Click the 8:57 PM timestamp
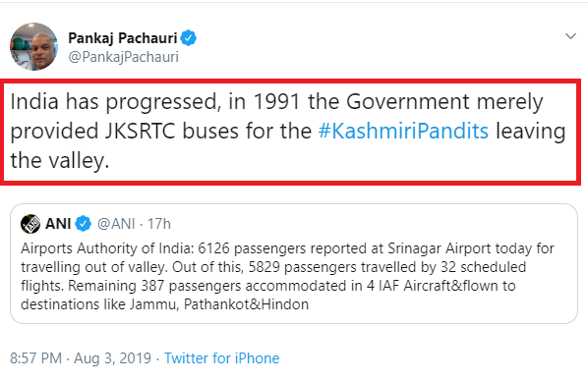The image size is (588, 382). tap(35, 358)
